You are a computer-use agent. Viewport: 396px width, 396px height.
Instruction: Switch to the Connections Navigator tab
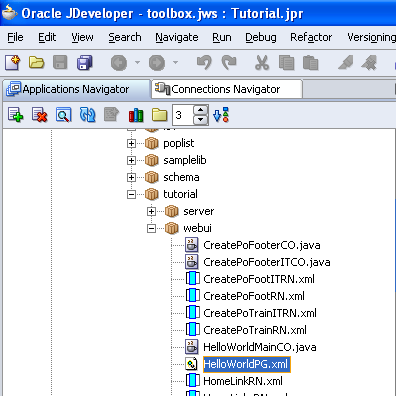coord(227,89)
